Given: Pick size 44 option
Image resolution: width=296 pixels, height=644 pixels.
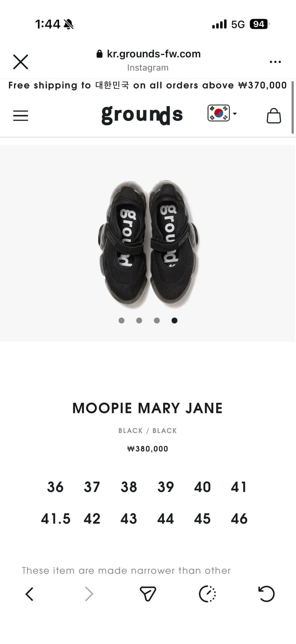Looking at the screenshot, I should [166, 519].
